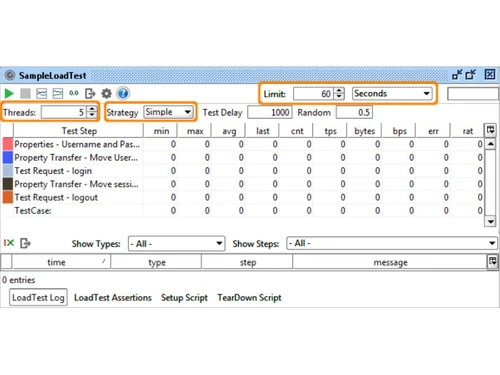
Task: Switch to the LoadTest Log tab
Action: (x=38, y=297)
